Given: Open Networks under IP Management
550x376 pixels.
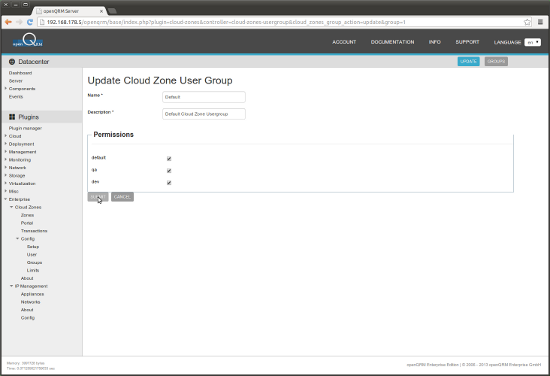Looking at the screenshot, I should 31,302.
